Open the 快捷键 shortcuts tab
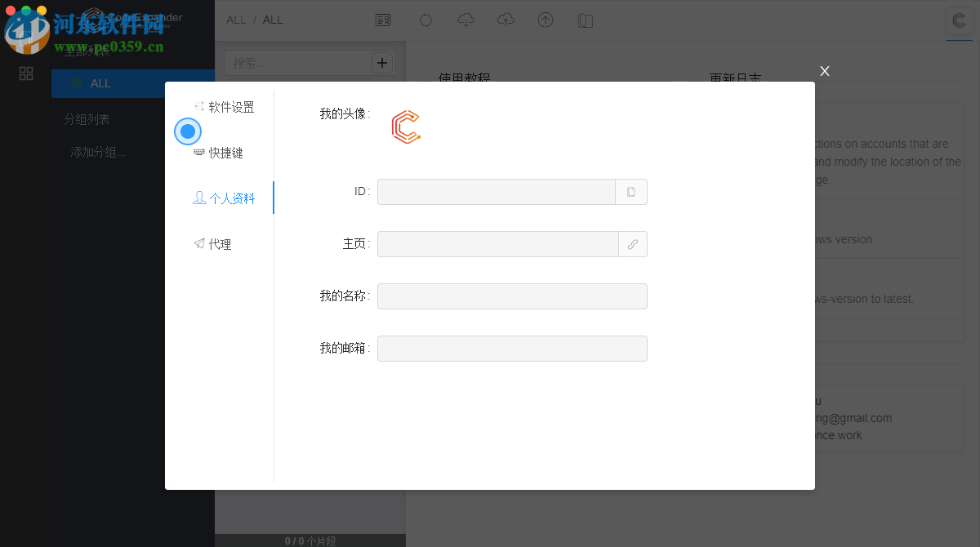Viewport: 980px width, 547px height. (x=225, y=152)
